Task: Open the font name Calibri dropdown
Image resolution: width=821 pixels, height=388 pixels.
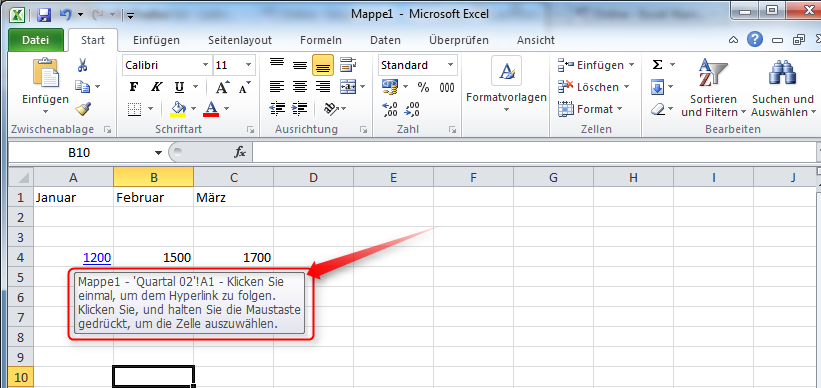Action: tap(205, 65)
